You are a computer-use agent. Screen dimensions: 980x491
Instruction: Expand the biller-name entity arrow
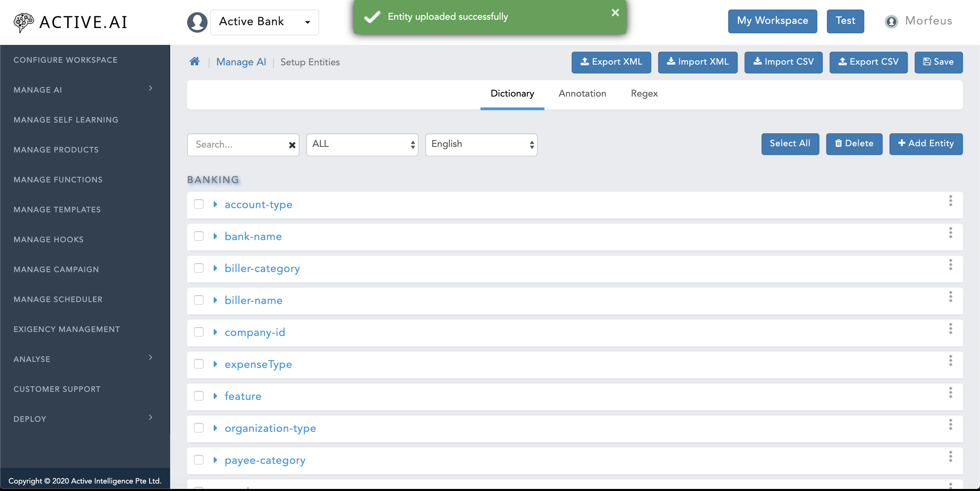coord(215,300)
